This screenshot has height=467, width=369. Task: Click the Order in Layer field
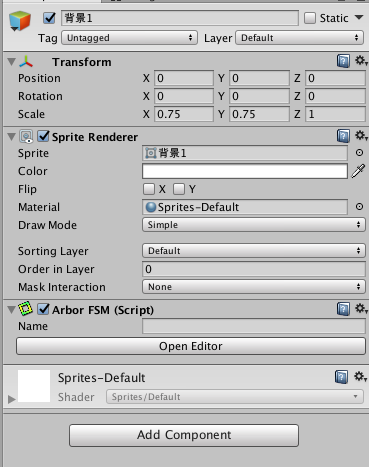click(254, 269)
